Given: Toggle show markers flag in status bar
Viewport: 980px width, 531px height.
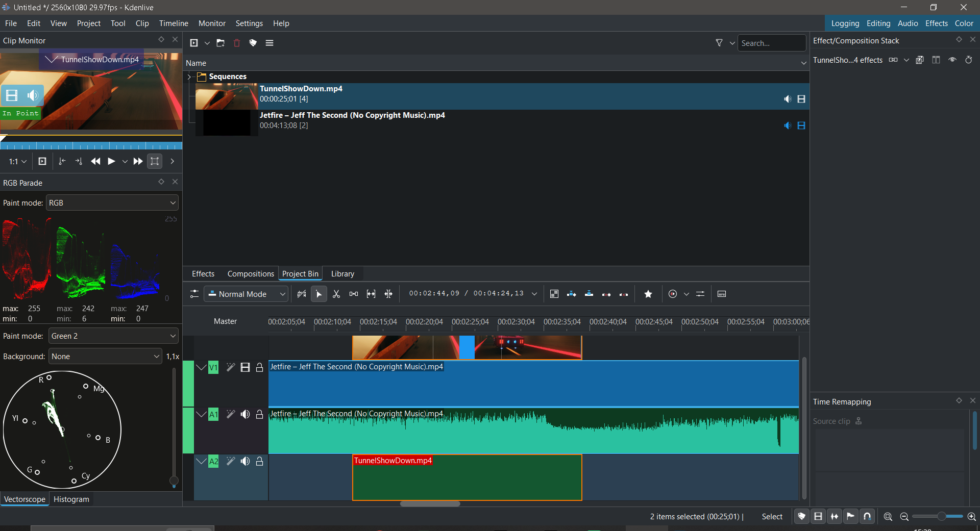Looking at the screenshot, I should [851, 517].
